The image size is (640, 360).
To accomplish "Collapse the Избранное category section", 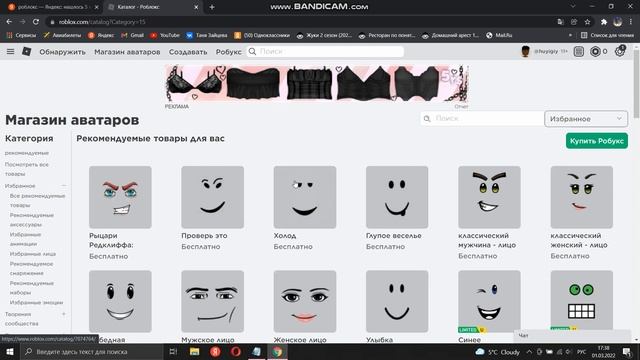I will point(64,186).
